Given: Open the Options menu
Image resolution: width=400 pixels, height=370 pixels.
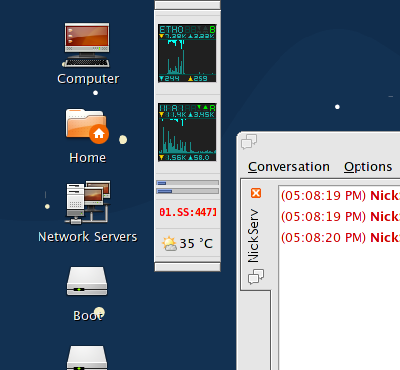Looking at the screenshot, I should (368, 167).
